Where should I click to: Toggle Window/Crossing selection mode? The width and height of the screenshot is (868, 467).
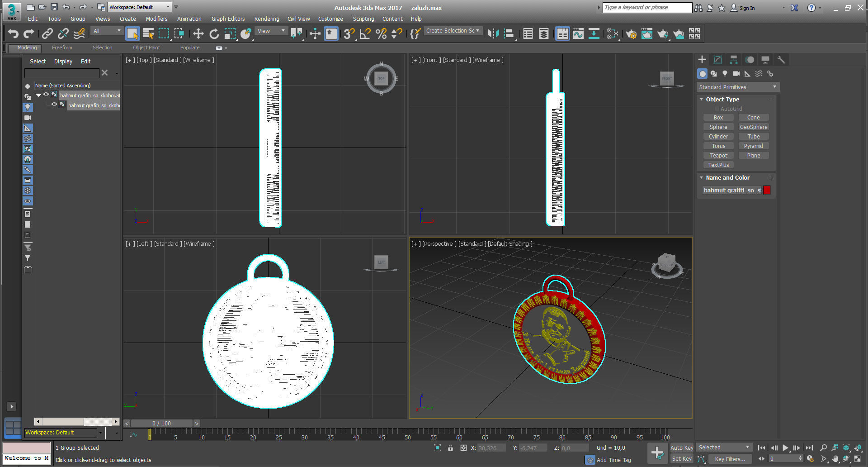click(x=179, y=33)
